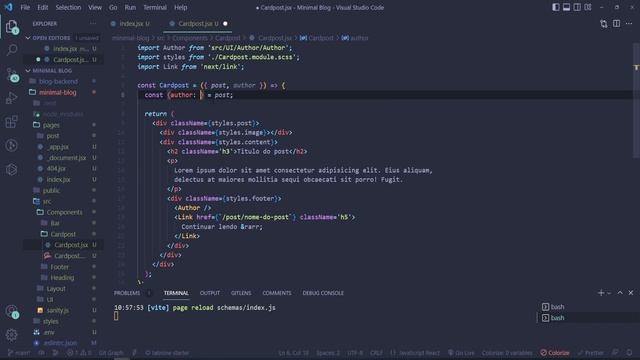Switch to the Comments panel tab
The width and height of the screenshot is (640, 360).
pyautogui.click(x=277, y=293)
